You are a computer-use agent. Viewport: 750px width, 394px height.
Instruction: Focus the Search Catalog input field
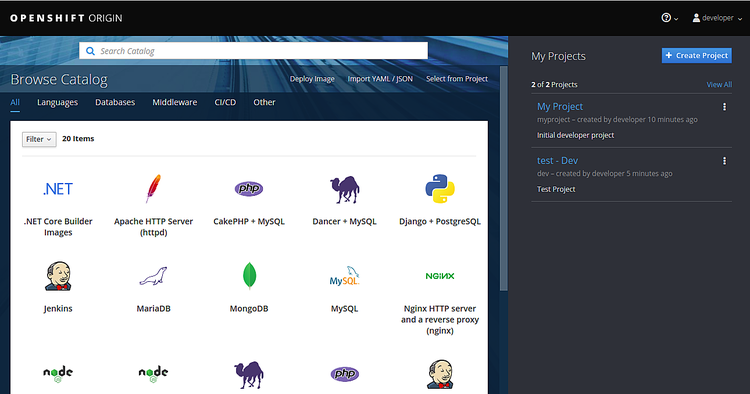[x=254, y=51]
